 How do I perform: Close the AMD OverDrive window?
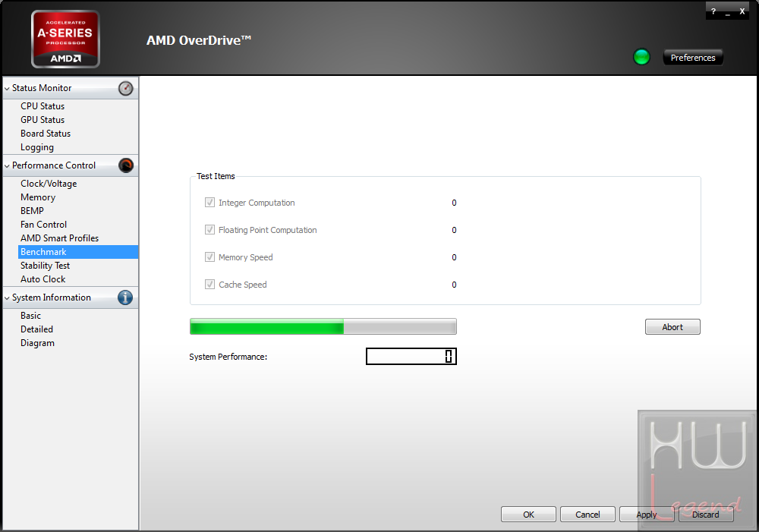[742, 11]
